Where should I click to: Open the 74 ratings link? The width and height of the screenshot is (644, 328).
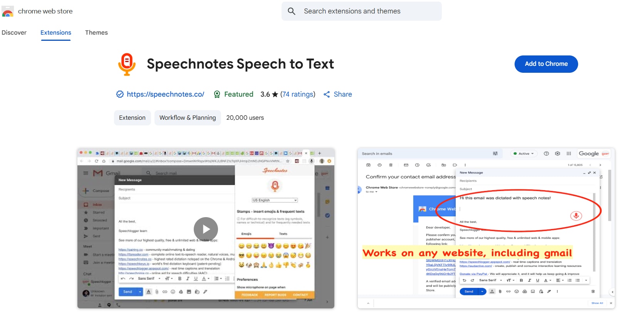pos(298,94)
